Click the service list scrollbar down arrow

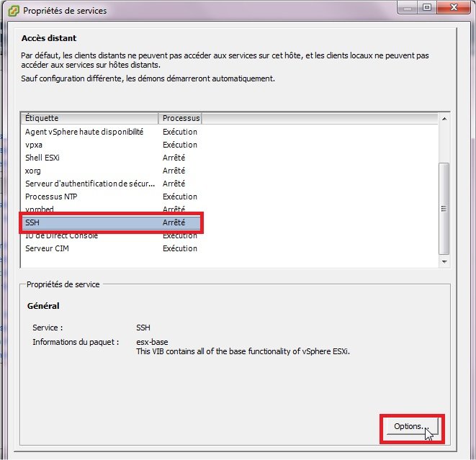point(444,262)
